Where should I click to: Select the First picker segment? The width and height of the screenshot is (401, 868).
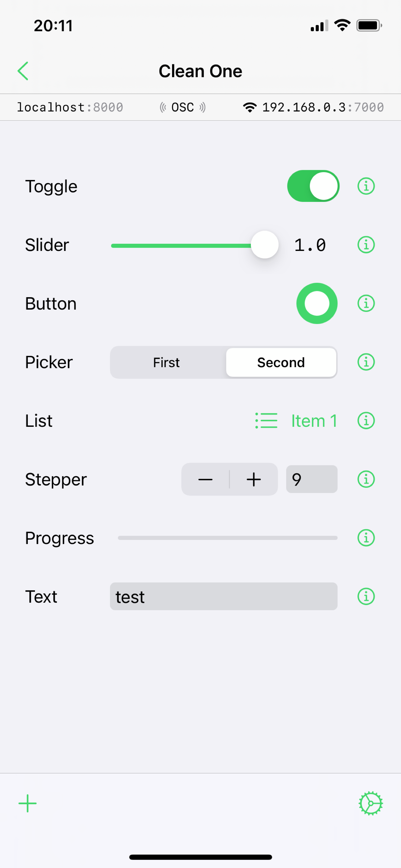(x=166, y=362)
